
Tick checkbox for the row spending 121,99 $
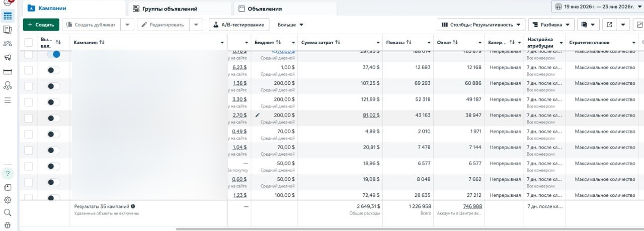pos(29,102)
